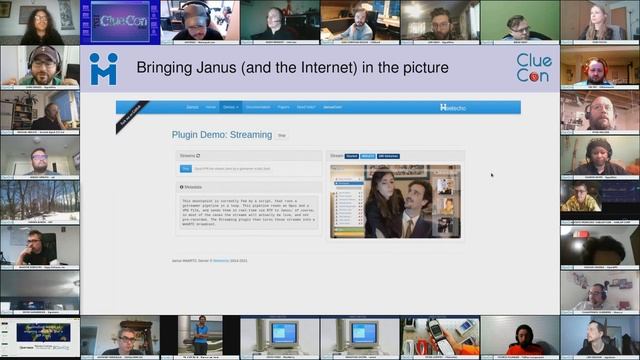Click the Fork me on GitHub ribbon

coord(131,116)
